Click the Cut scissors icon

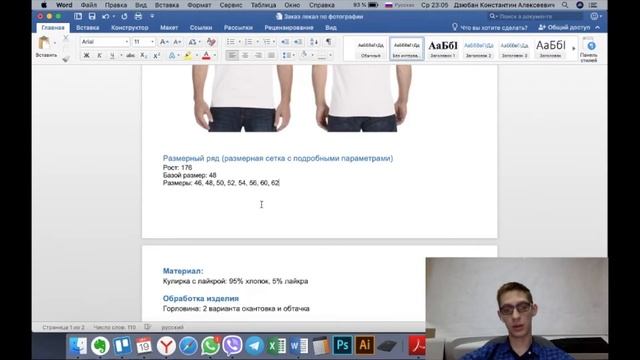pos(66,38)
